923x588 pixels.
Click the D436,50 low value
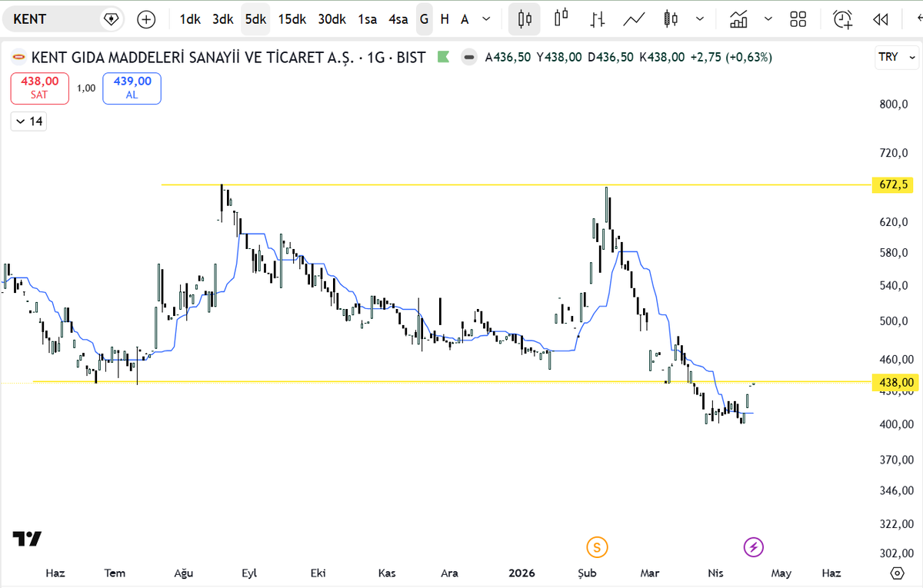611,57
